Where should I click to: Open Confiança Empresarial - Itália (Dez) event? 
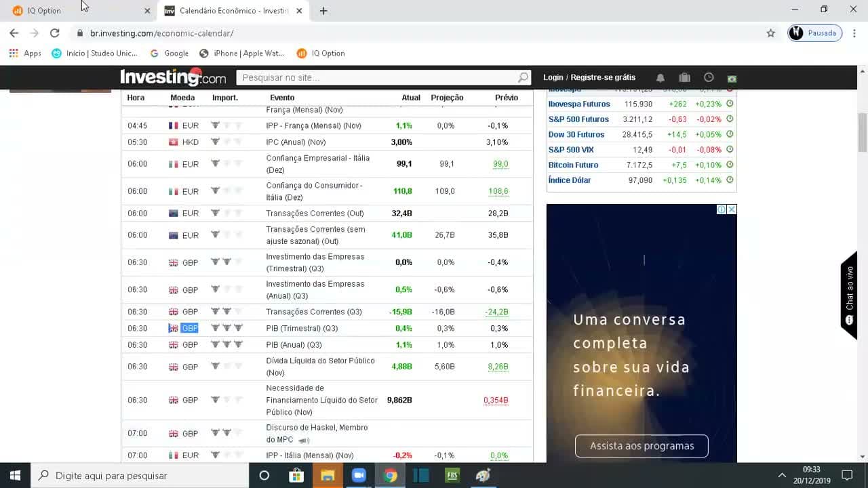tap(317, 164)
